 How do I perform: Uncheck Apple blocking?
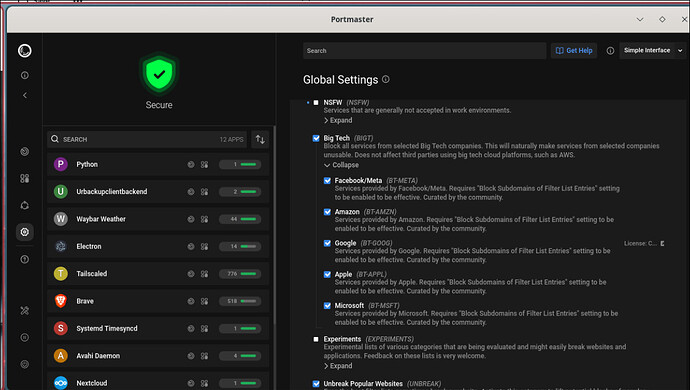tap(327, 274)
